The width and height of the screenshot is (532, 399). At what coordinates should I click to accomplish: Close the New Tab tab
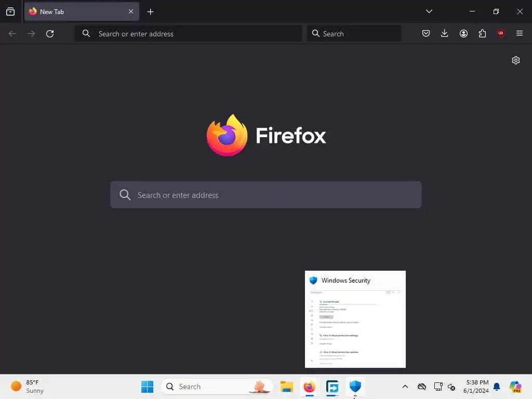click(130, 11)
